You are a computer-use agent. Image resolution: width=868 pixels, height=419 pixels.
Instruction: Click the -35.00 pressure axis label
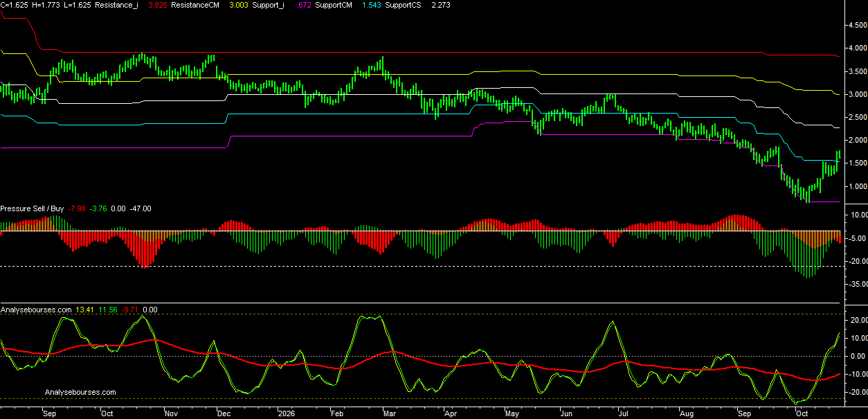click(857, 284)
